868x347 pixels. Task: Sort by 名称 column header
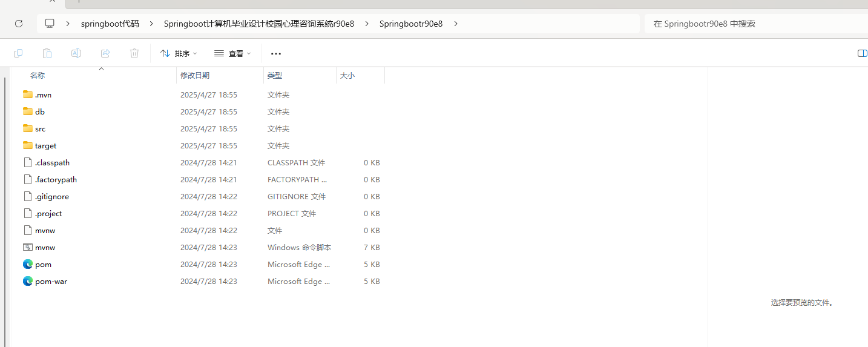pos(38,76)
